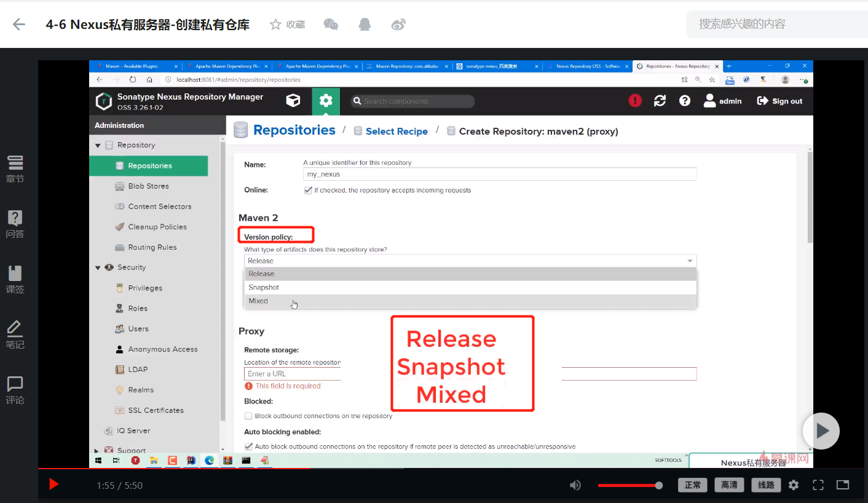Viewport: 868px width, 503px height.
Task: Click the browser favorites star icon
Action: pos(712,79)
